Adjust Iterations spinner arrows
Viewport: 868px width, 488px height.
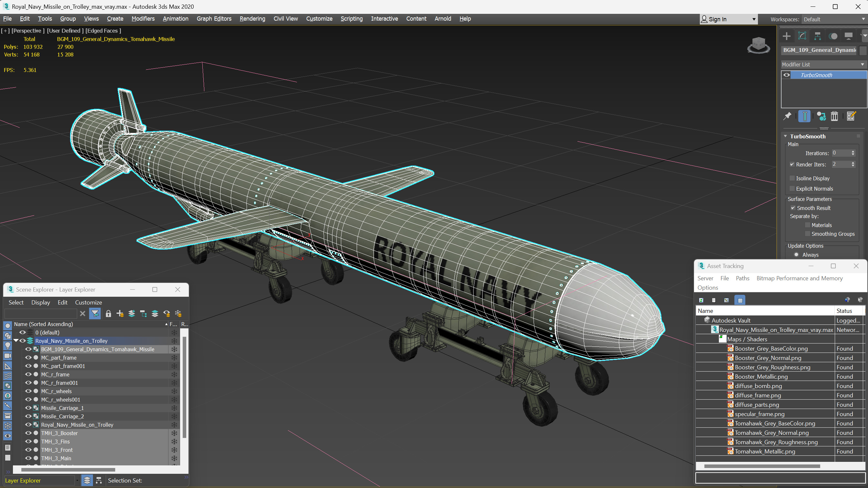(853, 153)
